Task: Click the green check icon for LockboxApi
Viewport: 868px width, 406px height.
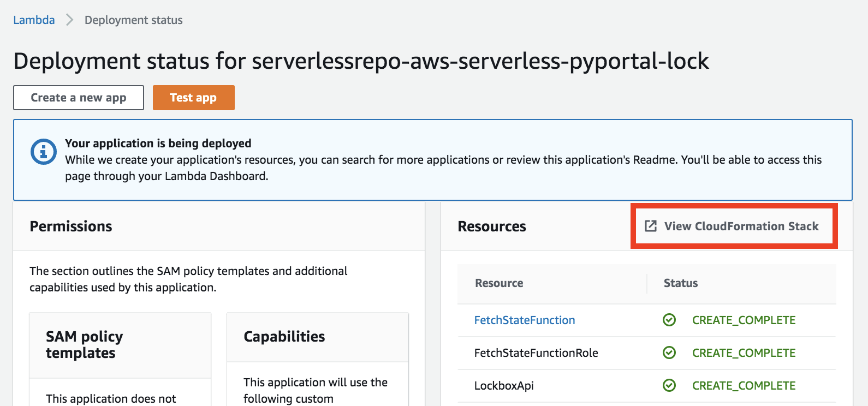Action: (x=669, y=386)
